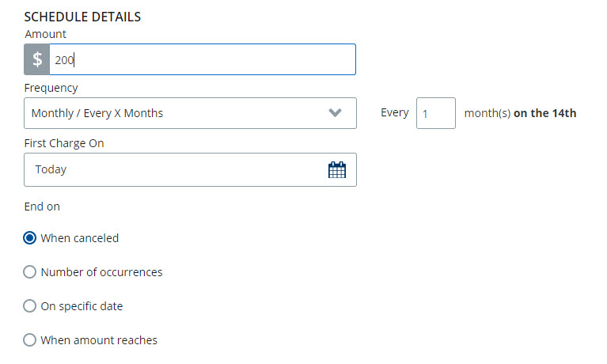This screenshot has height=364, width=607.
Task: Click the dollar sign icon beside Amount
Action: pyautogui.click(x=37, y=59)
